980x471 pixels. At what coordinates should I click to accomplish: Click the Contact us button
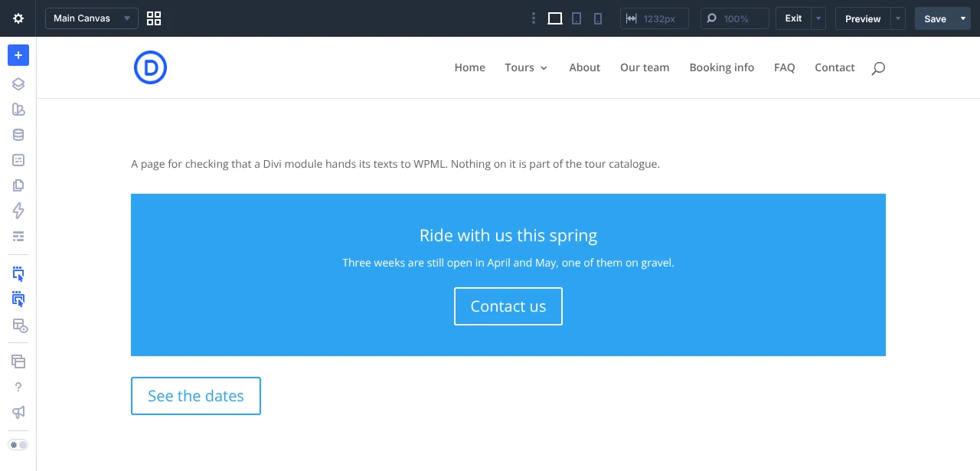click(508, 306)
